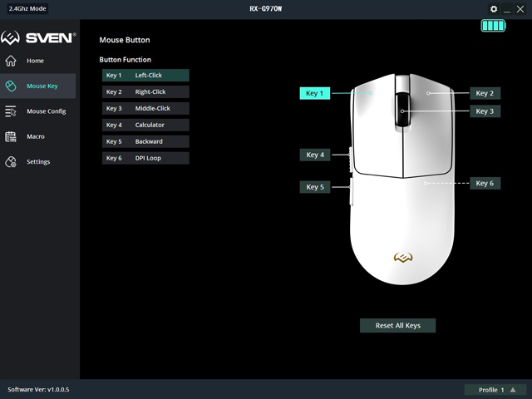This screenshot has width=532, height=399.
Task: Open Key 4 Calculator function dropdown
Action: [145, 125]
